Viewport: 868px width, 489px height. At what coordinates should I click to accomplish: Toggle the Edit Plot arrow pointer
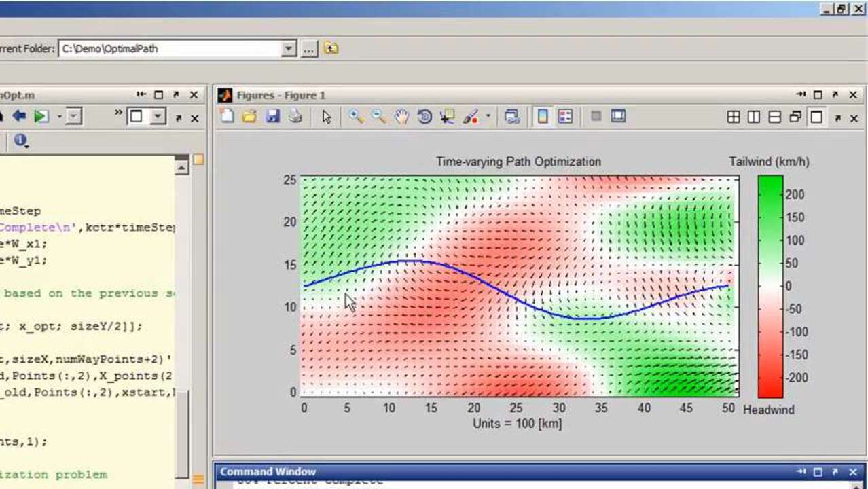327,117
